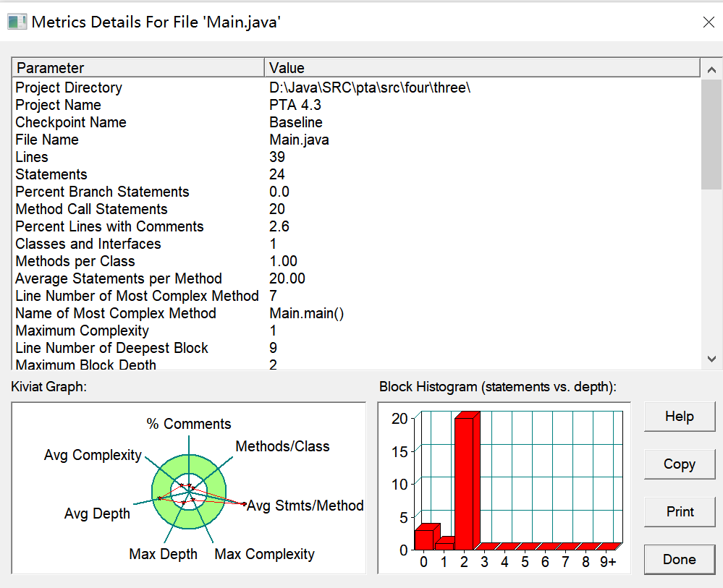This screenshot has width=723, height=588.
Task: Click the 'Max Depth' Kiviat label
Action: point(164,554)
